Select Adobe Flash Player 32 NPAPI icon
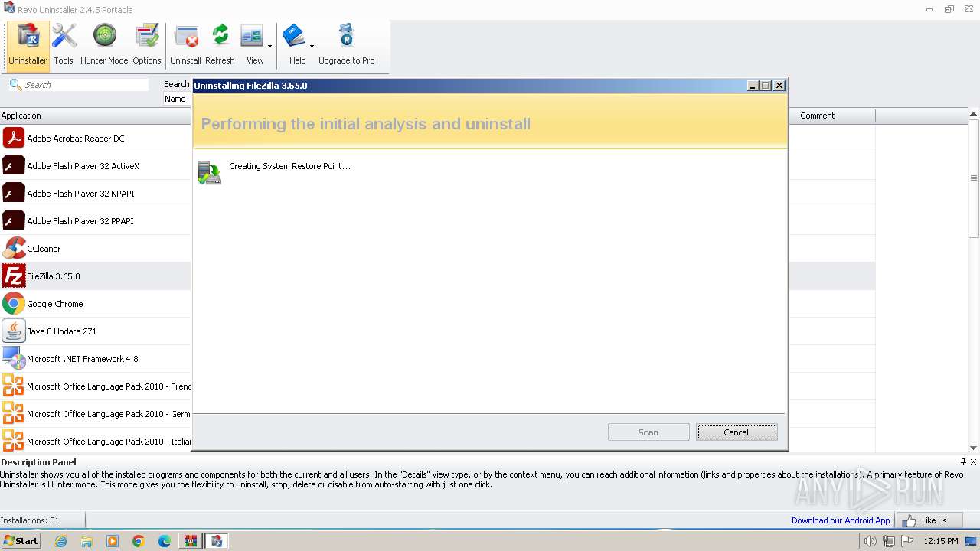 tap(13, 194)
